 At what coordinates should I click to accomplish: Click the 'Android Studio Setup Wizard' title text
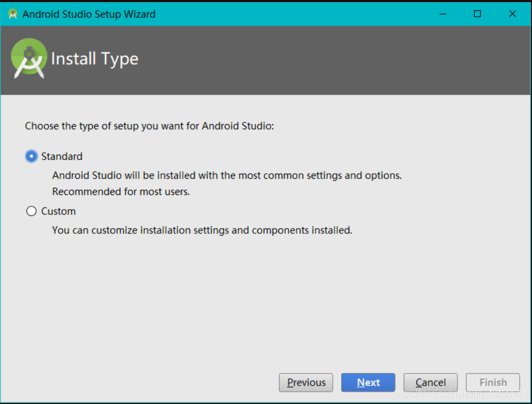(89, 14)
